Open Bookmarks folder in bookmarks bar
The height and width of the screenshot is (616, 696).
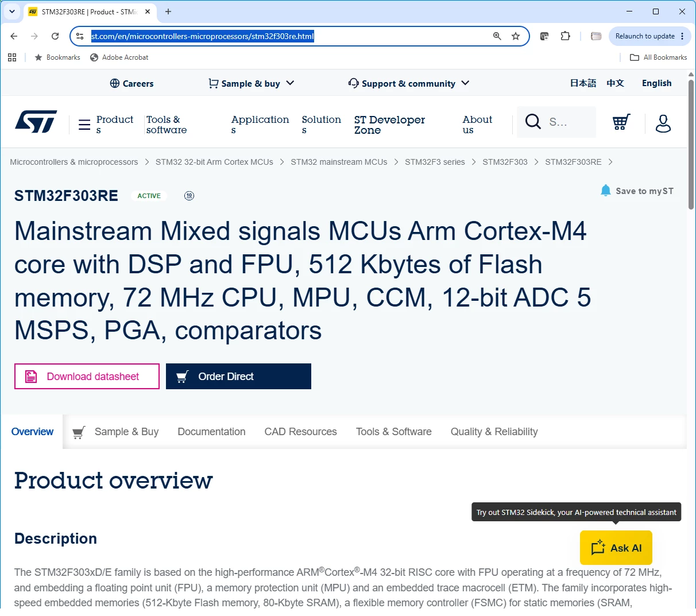[x=57, y=57]
